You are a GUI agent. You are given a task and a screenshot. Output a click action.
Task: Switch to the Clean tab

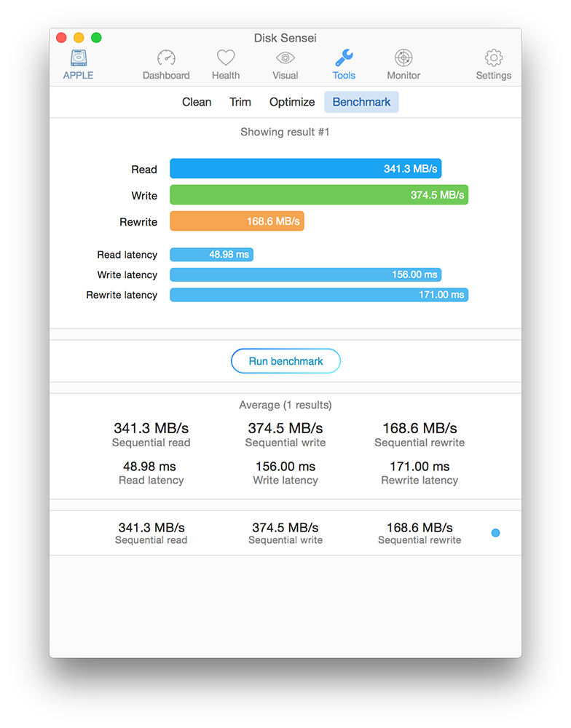(197, 102)
